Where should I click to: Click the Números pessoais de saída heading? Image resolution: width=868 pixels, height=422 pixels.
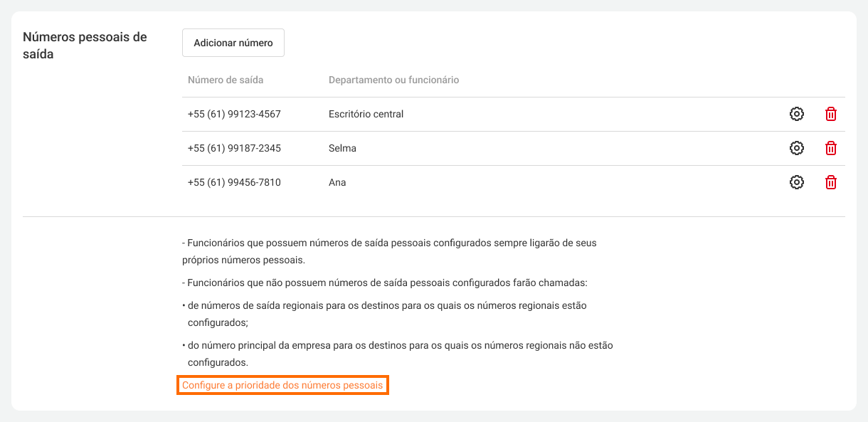pos(85,45)
